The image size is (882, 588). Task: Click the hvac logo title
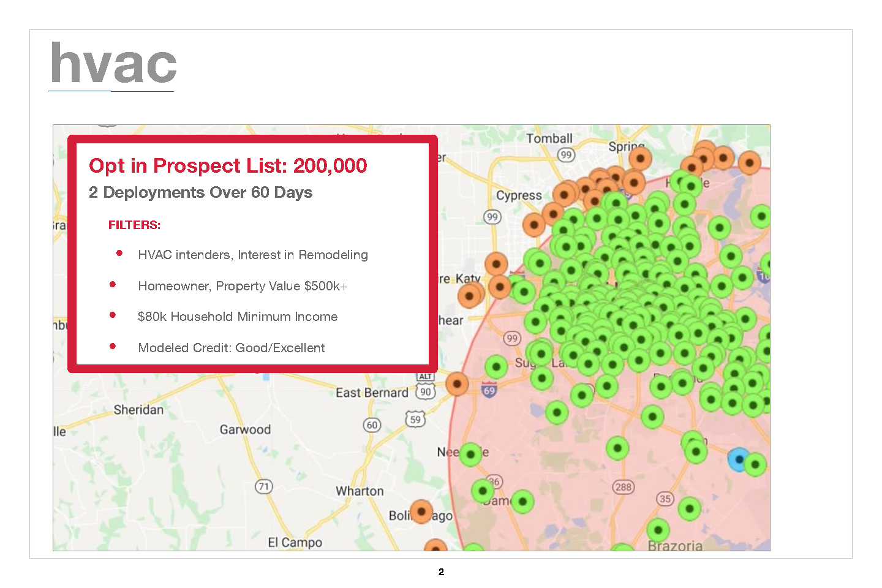(x=114, y=62)
